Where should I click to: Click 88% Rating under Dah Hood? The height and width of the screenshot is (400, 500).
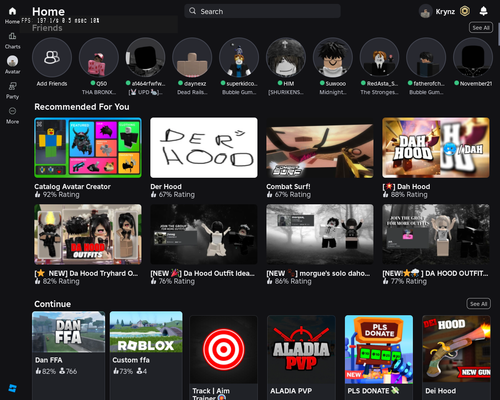tap(405, 195)
